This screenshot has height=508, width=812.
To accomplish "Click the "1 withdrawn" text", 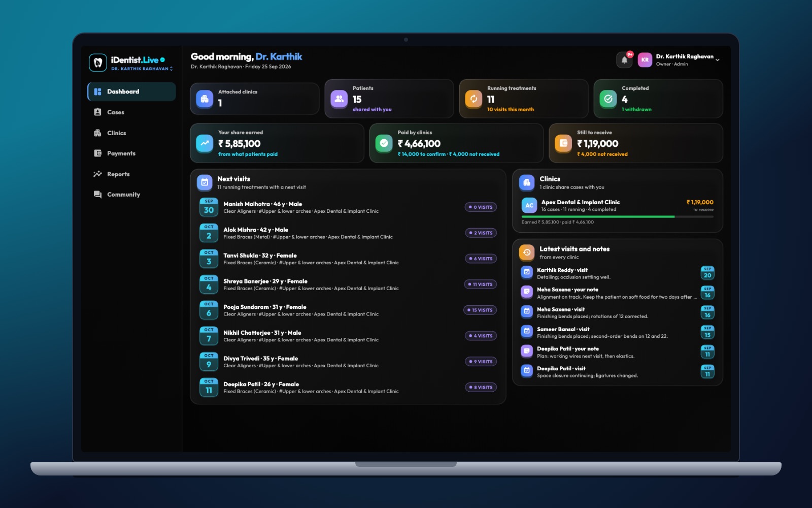I will 636,110.
